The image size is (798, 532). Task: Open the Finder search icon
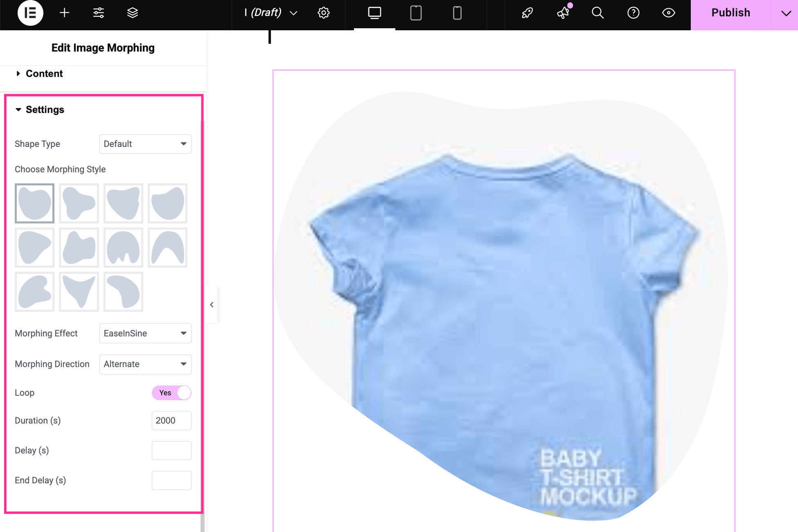tap(597, 13)
